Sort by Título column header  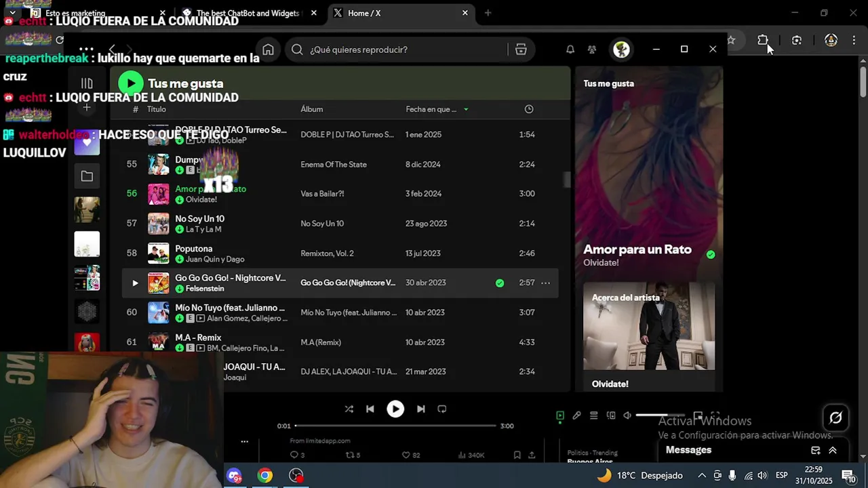click(x=157, y=109)
